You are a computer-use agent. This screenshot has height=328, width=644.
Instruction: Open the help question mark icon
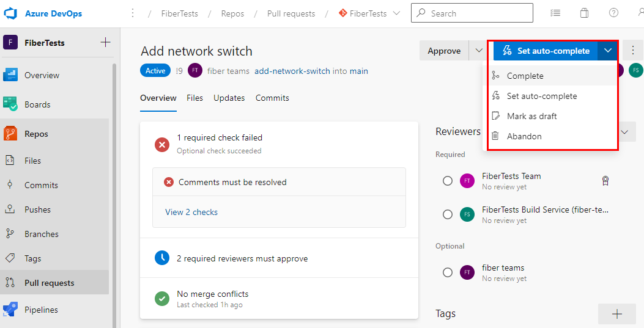[613, 13]
